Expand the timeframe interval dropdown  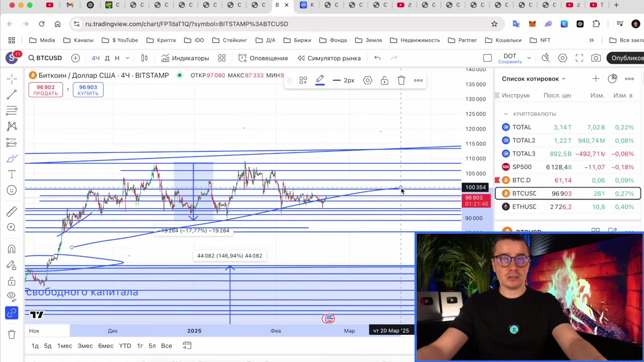click(127, 58)
